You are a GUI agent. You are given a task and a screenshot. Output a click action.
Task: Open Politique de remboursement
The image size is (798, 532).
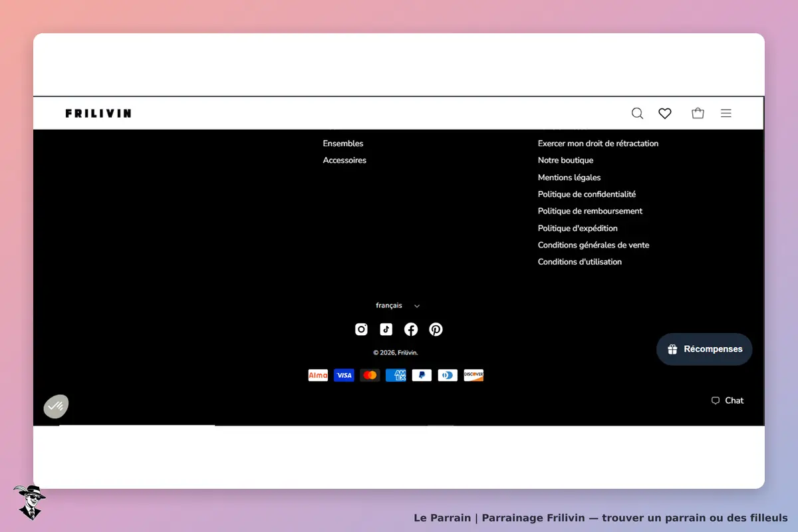(x=590, y=211)
